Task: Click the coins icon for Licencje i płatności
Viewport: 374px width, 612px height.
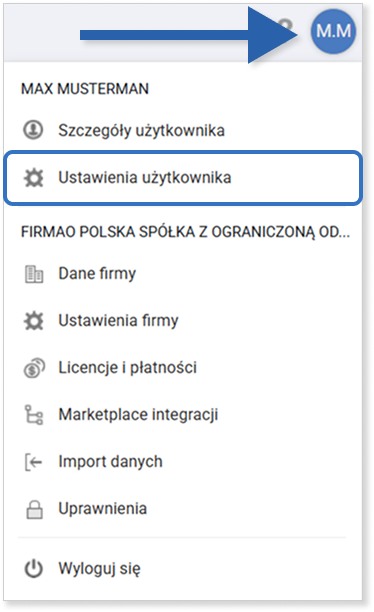Action: coord(34,368)
